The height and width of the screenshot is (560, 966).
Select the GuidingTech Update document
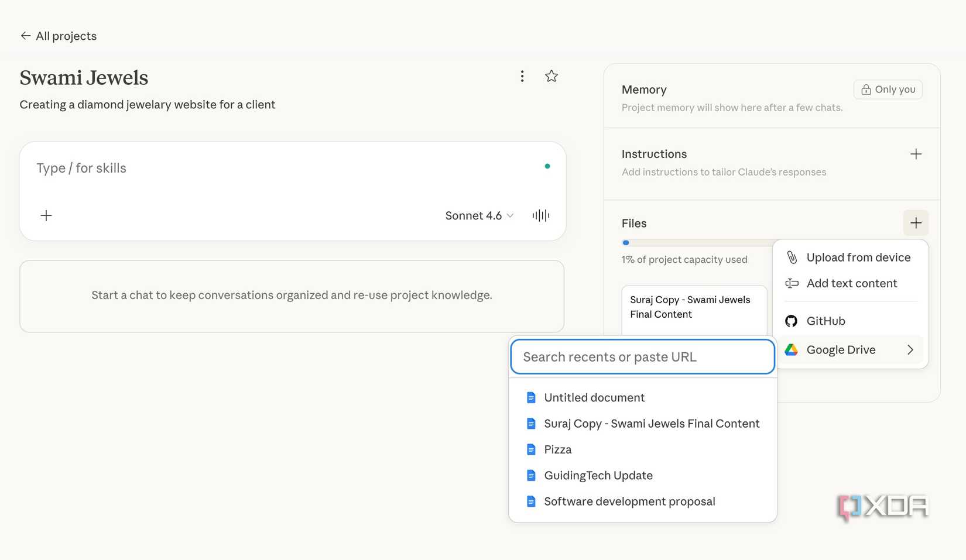(598, 476)
